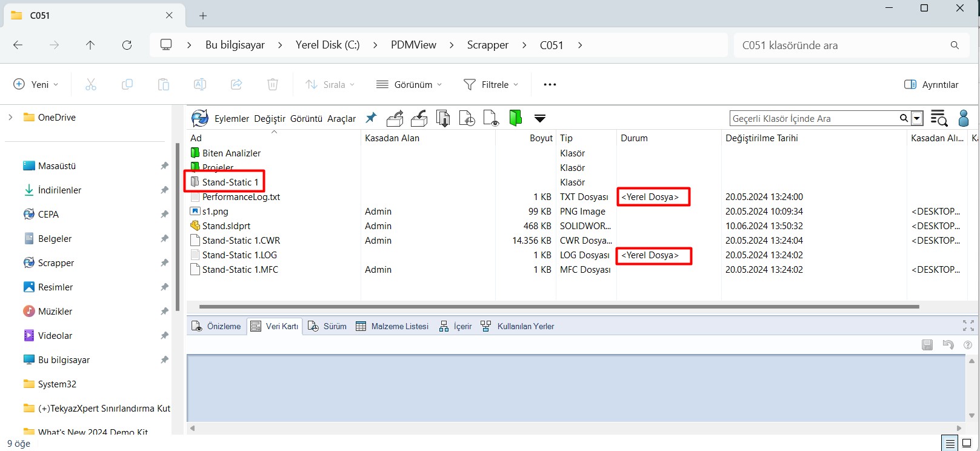
Task: Open a new tab with the plus button
Action: (x=203, y=15)
